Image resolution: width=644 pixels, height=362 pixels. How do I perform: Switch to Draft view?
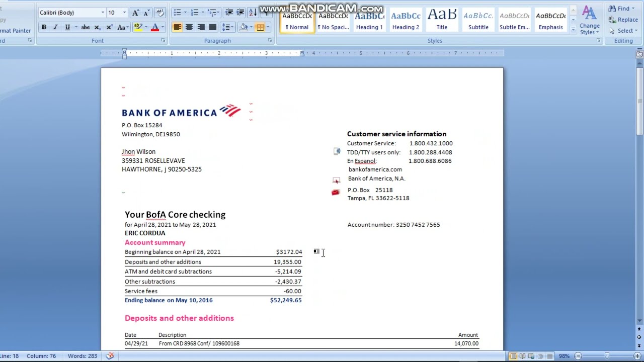tap(549, 356)
